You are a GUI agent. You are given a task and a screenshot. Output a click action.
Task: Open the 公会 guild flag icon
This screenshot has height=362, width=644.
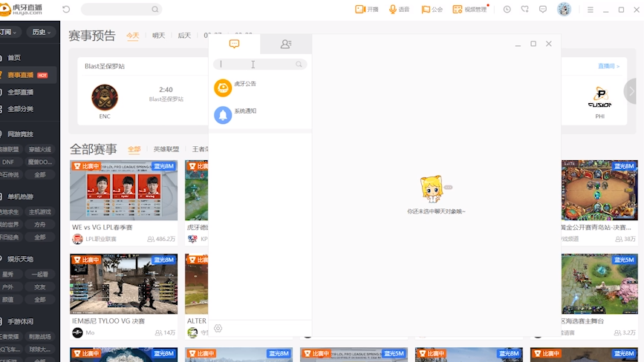pos(432,10)
